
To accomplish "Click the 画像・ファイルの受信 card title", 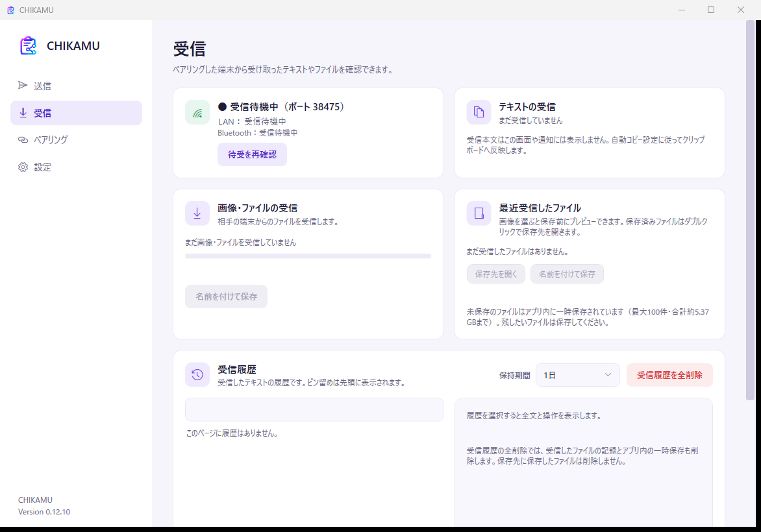I will click(257, 208).
